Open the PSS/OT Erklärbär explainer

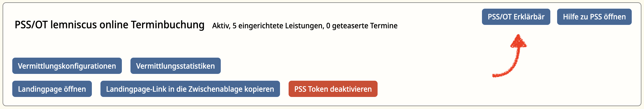pos(516,17)
